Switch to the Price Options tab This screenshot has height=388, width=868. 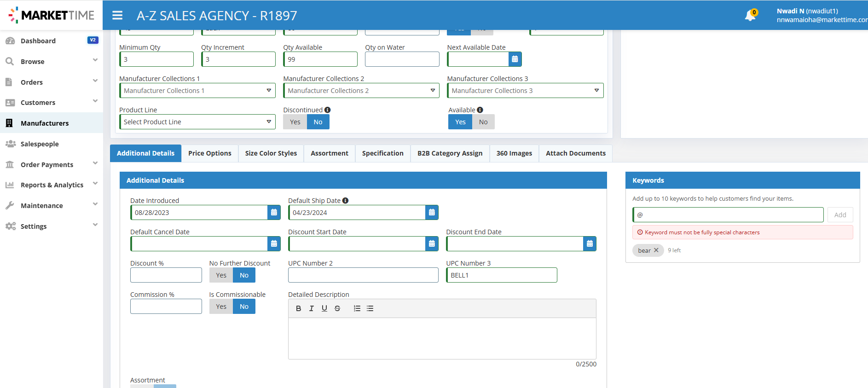pos(210,153)
